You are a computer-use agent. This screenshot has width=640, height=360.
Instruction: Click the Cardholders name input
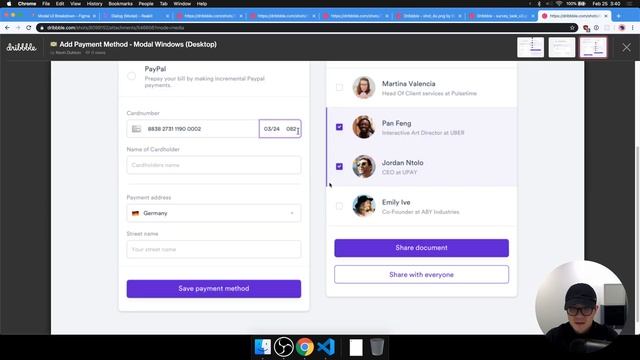click(214, 165)
